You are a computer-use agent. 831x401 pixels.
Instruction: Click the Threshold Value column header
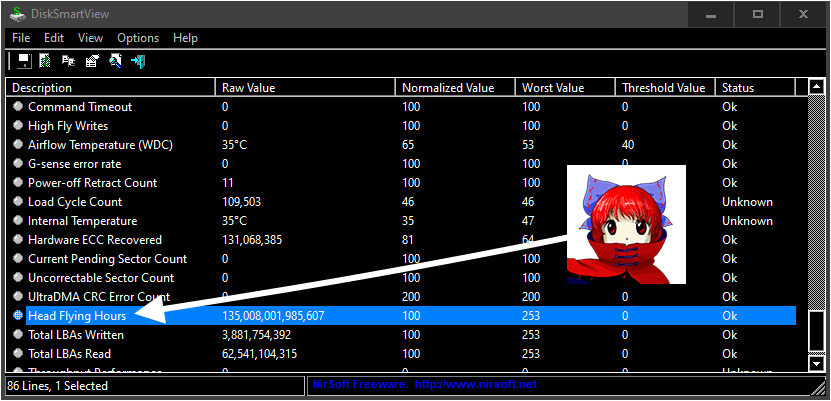(663, 88)
